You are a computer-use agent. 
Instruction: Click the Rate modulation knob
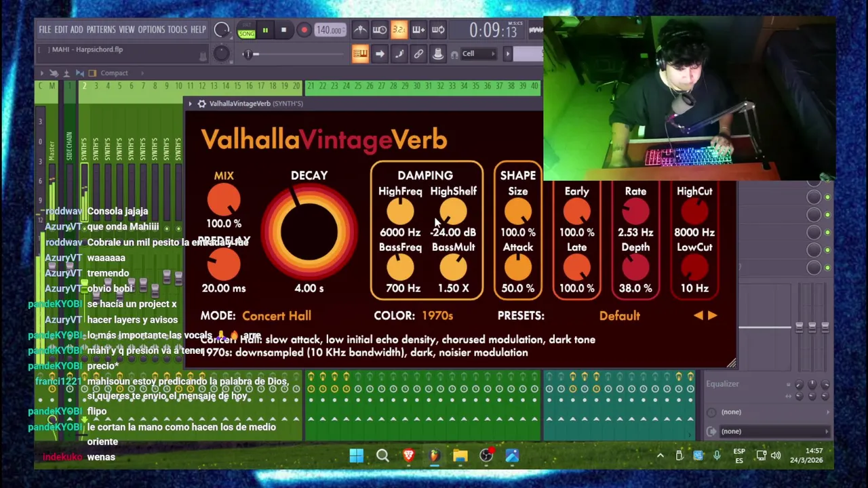[635, 213]
